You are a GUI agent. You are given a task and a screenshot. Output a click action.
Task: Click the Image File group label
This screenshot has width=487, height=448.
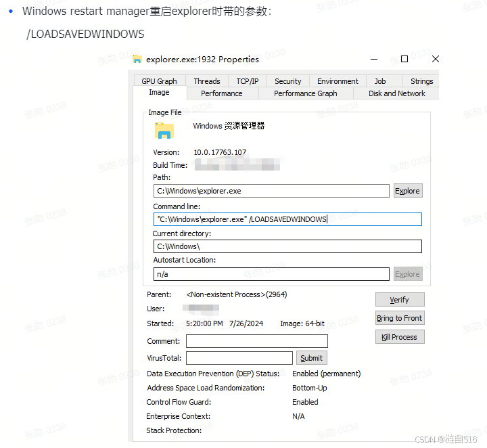click(x=165, y=112)
